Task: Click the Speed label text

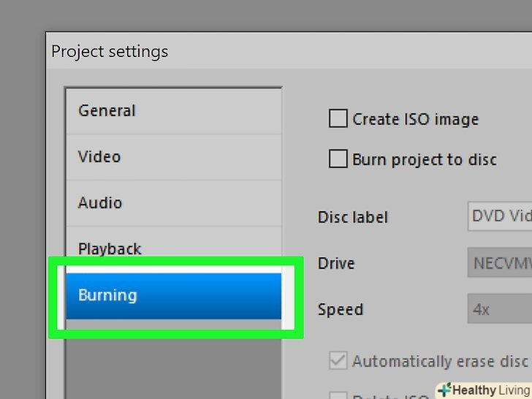Action: (340, 309)
